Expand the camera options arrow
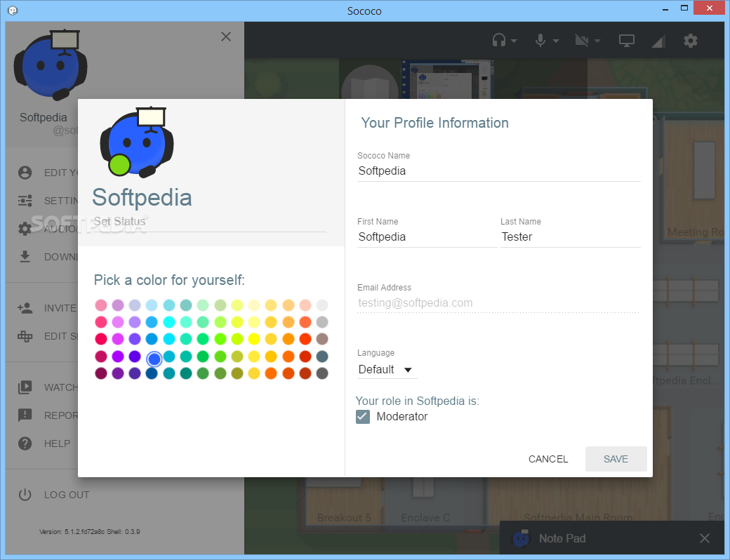Screen dimensions: 730x560 click(597, 41)
